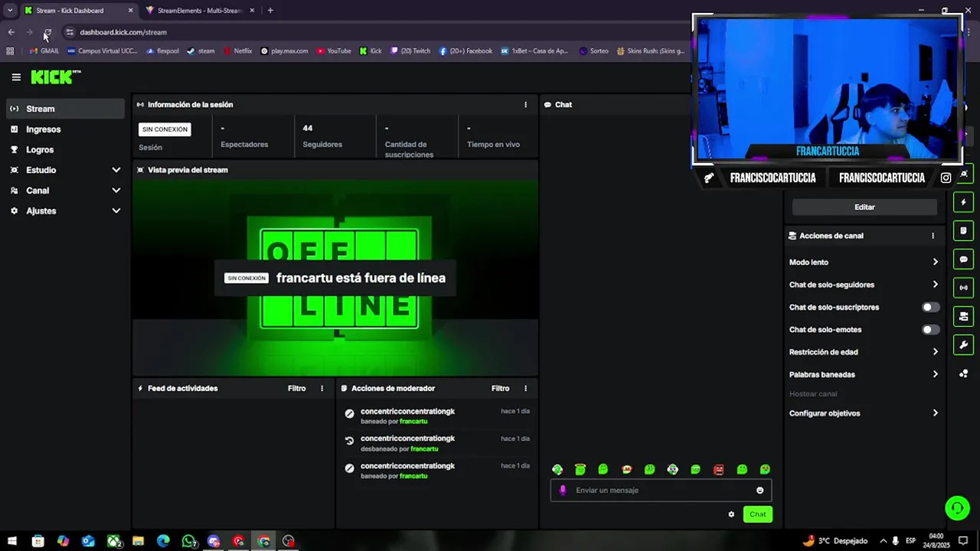Click the wrench sidebar widget icon
The height and width of the screenshot is (551, 980).
pyautogui.click(x=964, y=345)
